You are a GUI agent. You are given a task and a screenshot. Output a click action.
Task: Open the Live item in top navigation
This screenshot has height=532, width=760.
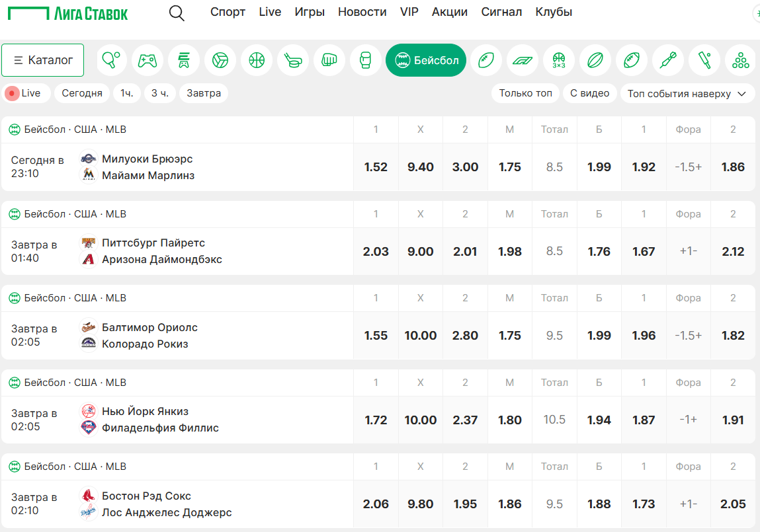tap(270, 12)
